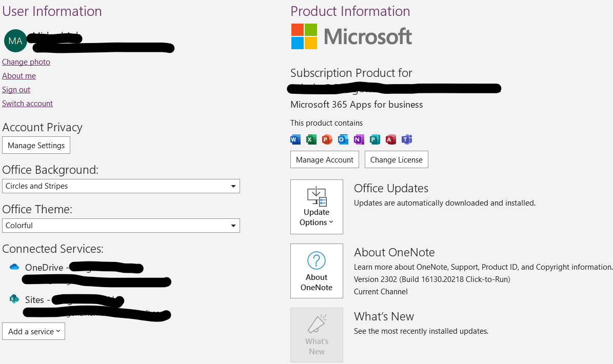The image size is (613, 364).
Task: Click the OneNote app icon
Action: tap(359, 139)
